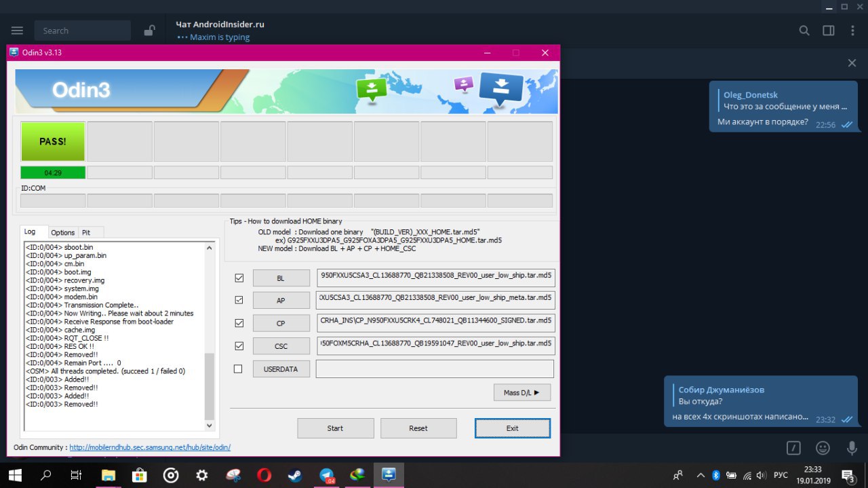Search messages in Telegram chat header
The height and width of the screenshot is (488, 868).
tap(804, 31)
